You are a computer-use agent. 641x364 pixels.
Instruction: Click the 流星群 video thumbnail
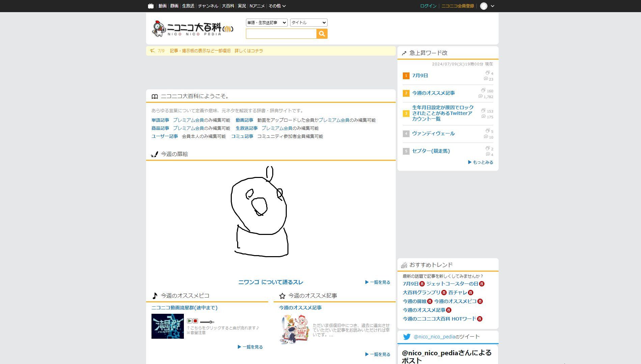click(x=168, y=326)
